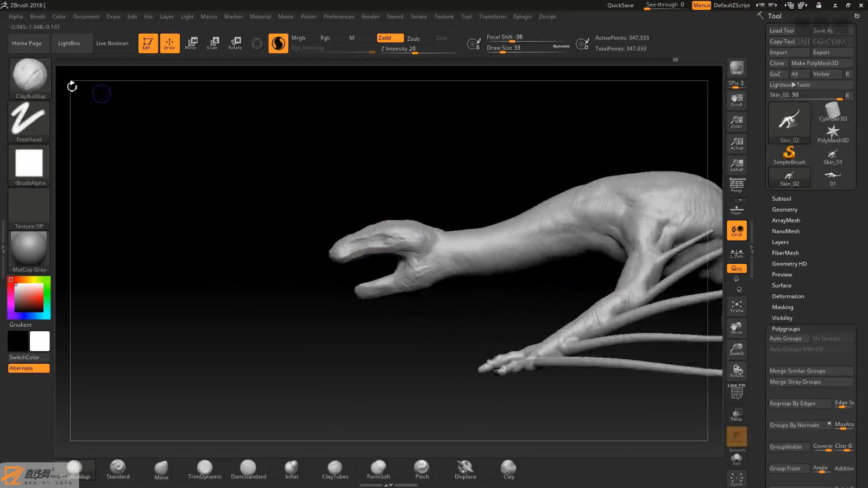
Task: Expand the Geometry section
Action: (x=785, y=210)
